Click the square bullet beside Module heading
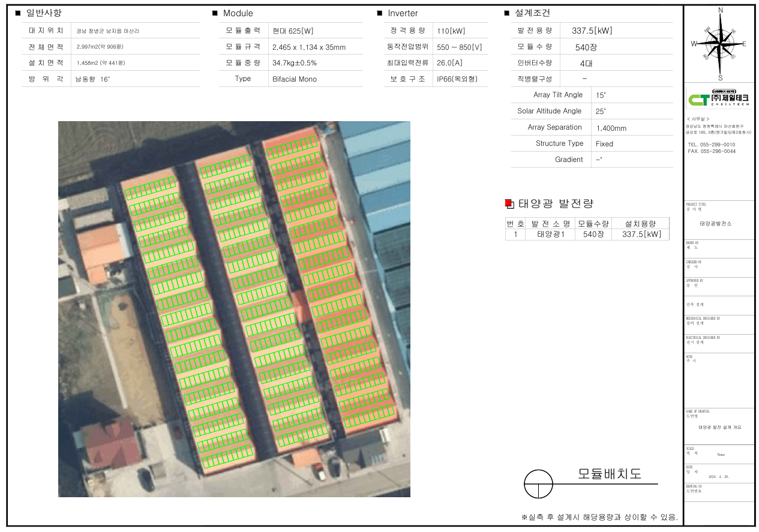759x532 pixels. [215, 13]
